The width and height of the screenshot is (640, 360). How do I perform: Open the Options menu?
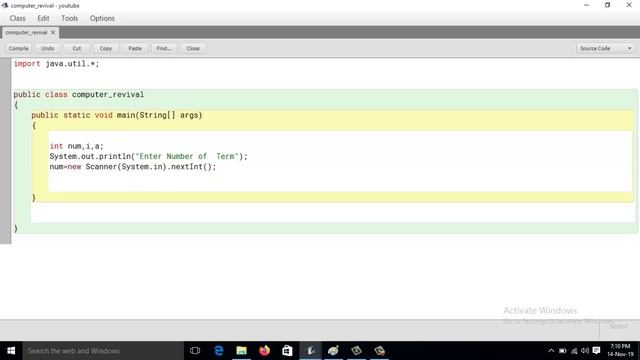pyautogui.click(x=102, y=18)
